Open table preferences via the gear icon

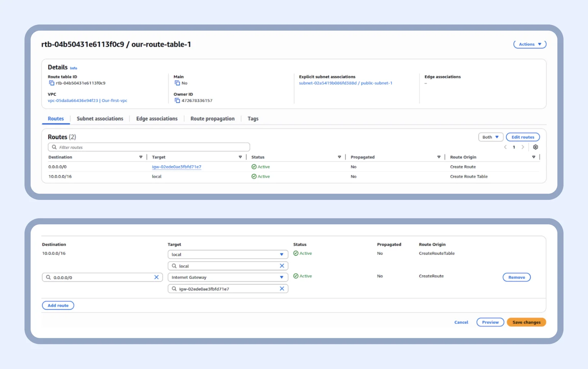536,147
